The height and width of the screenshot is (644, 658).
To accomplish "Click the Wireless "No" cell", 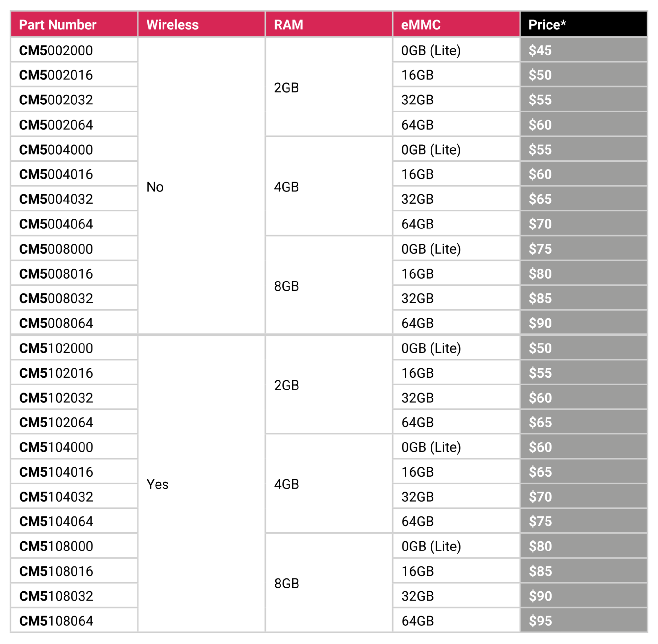I will tap(155, 187).
